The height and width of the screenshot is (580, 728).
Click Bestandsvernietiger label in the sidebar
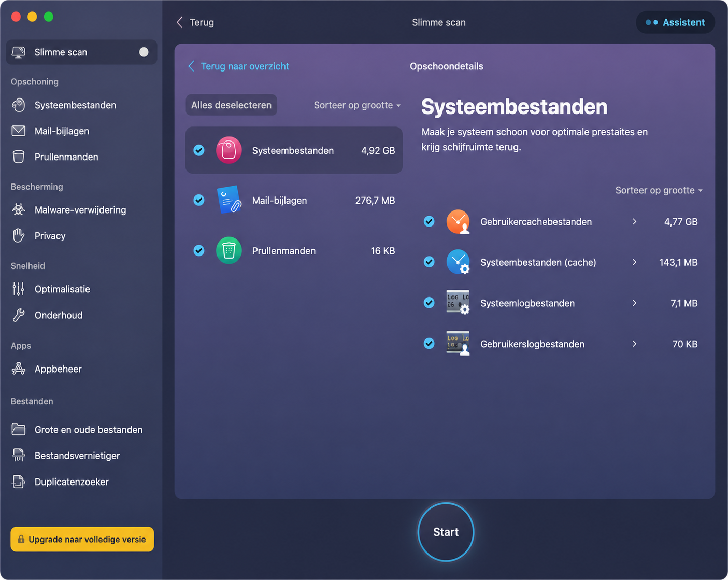pos(77,456)
